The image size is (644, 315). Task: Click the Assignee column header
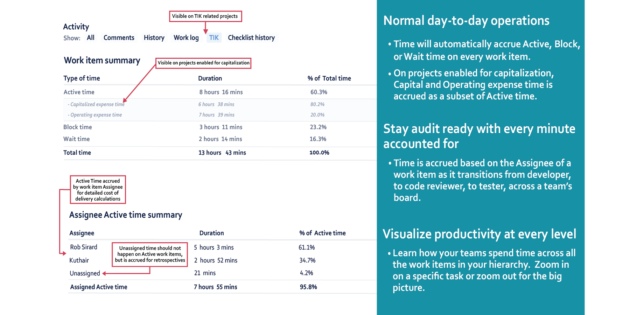82,233
